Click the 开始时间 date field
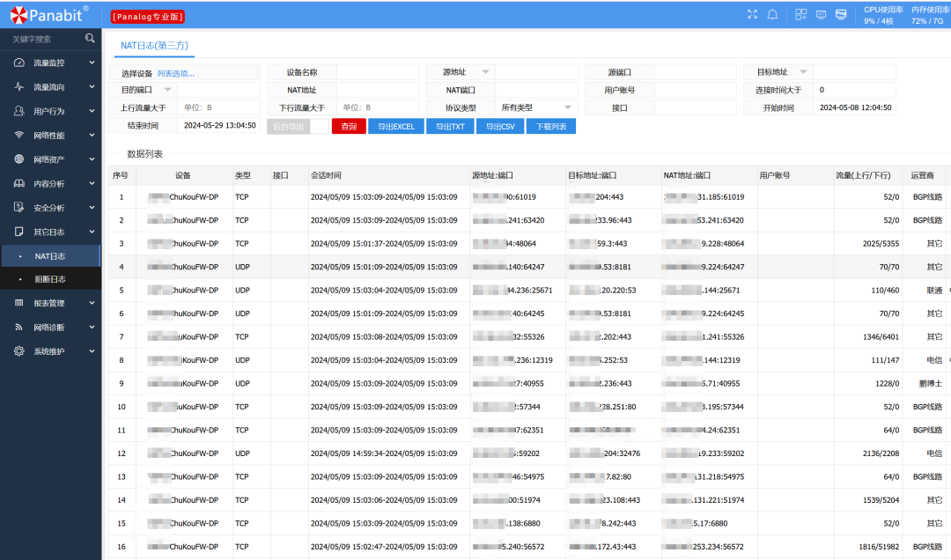The width and height of the screenshot is (951, 560). click(x=854, y=107)
